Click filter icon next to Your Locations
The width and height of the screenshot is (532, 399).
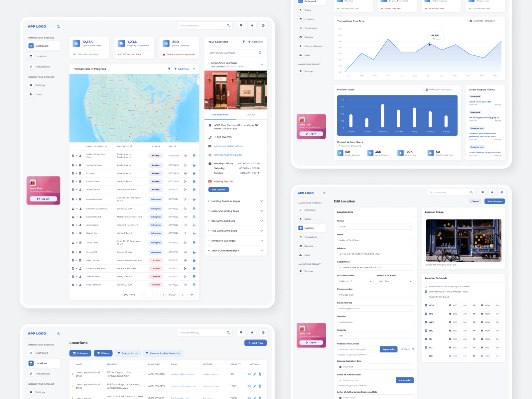coord(244,42)
